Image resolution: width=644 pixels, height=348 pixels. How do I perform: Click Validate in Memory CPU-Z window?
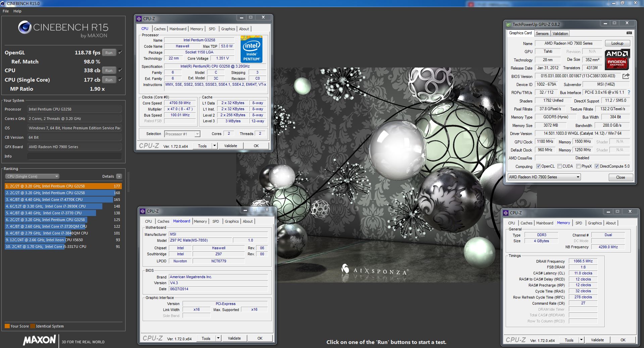pyautogui.click(x=597, y=340)
